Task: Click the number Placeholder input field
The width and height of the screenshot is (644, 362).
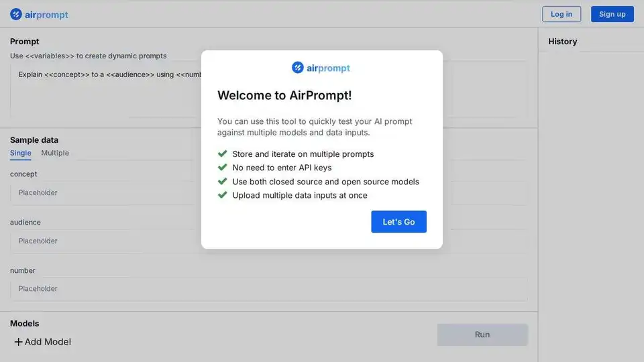Action: point(268,289)
